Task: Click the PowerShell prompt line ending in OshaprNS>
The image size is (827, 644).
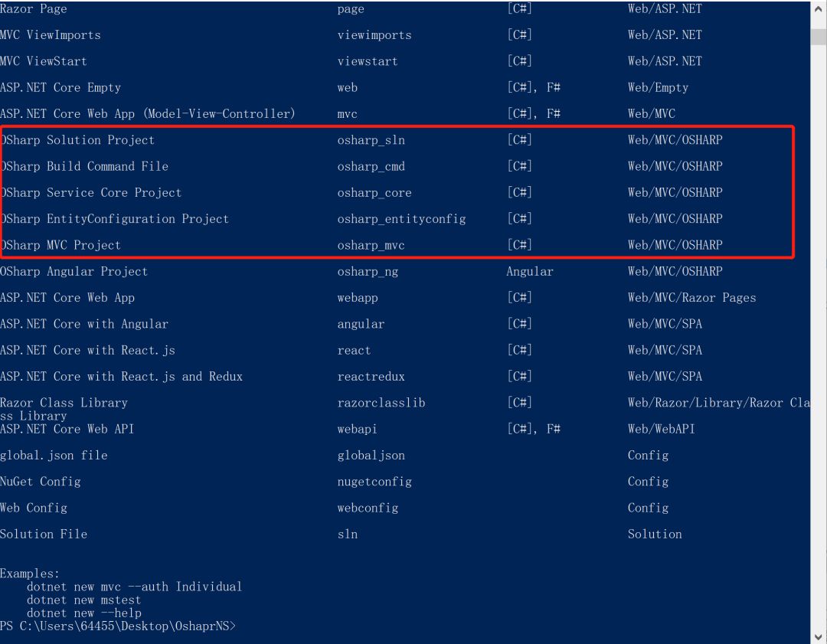Action: point(119,626)
